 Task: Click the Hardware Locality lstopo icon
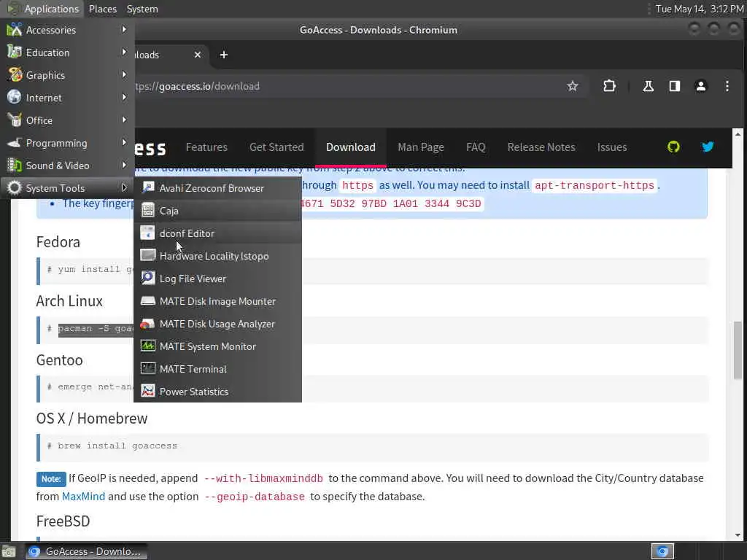[147, 256]
